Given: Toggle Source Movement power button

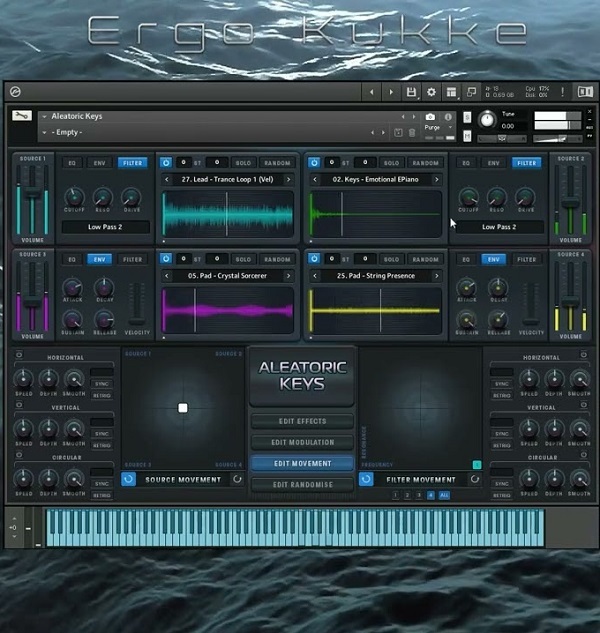Looking at the screenshot, I should [128, 479].
